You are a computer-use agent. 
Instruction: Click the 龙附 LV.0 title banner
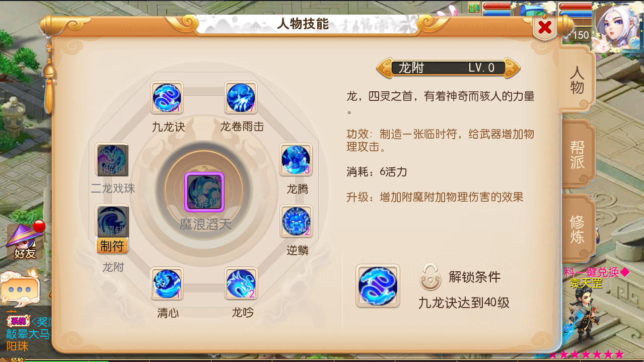448,68
